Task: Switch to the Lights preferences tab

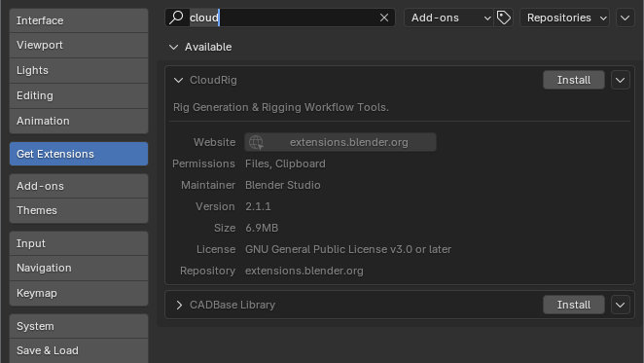Action: click(79, 70)
